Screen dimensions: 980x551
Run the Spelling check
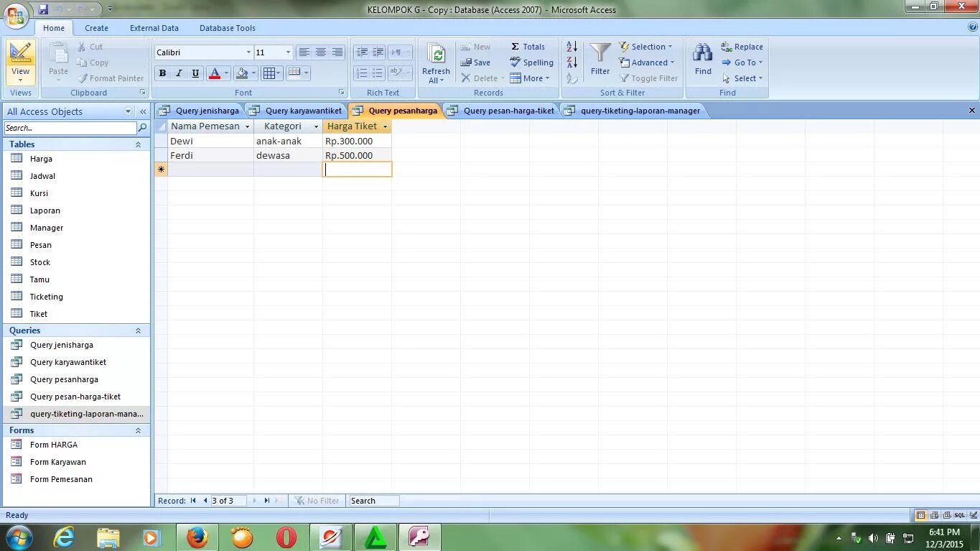pos(531,62)
